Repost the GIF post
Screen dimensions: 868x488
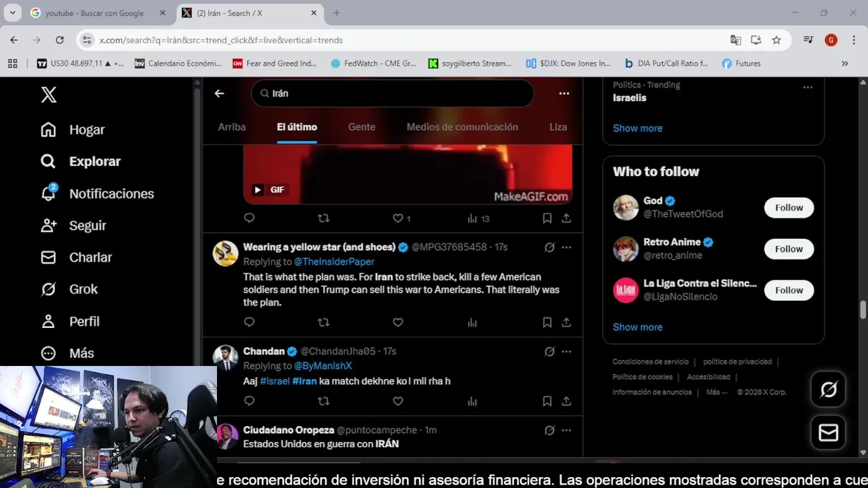(323, 218)
